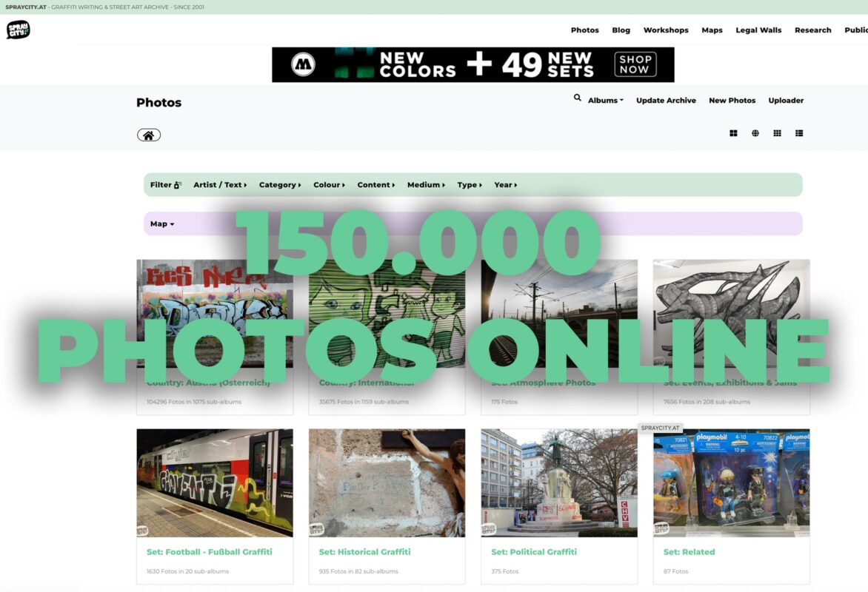The image size is (868, 592).
Task: Expand the Albums dropdown
Action: 605,101
